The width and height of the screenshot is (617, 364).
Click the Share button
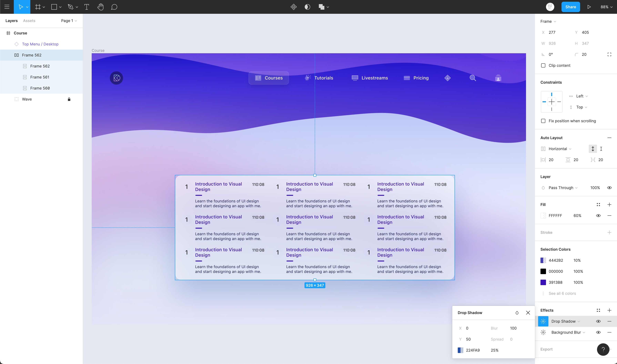[x=571, y=7]
